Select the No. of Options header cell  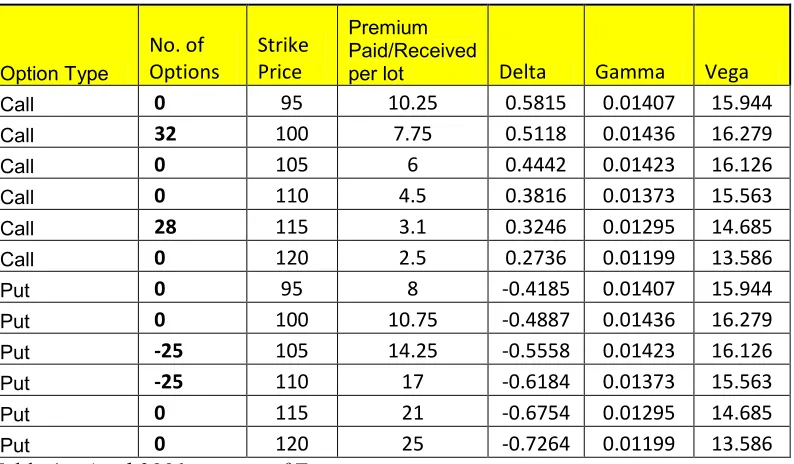192,45
